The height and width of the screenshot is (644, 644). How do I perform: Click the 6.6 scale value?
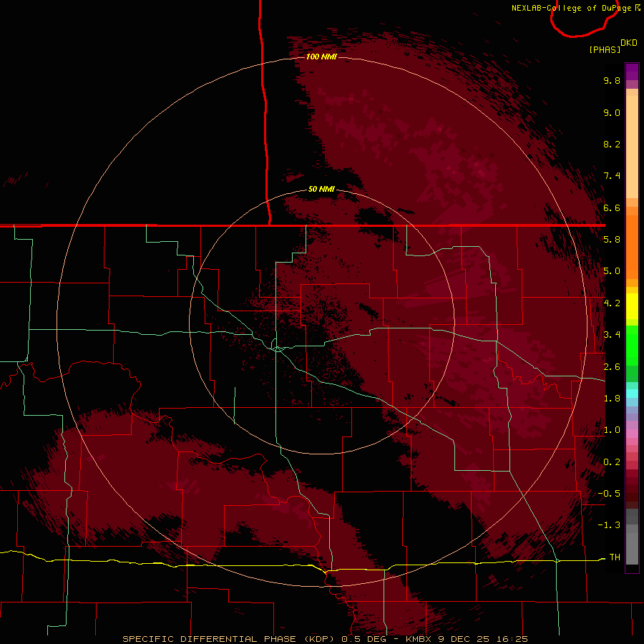pos(612,208)
